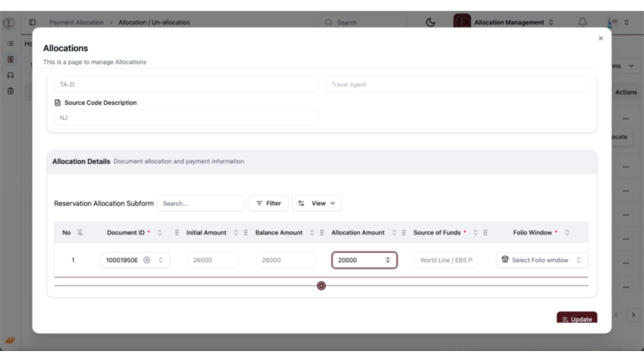Click Balance Amount column drag handle
The height and width of the screenshot is (362, 644).
point(322,233)
